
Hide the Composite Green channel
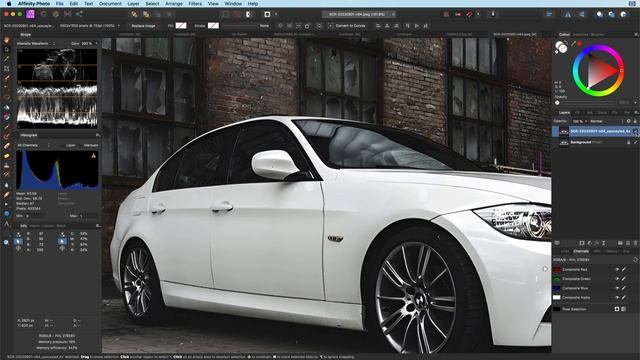(617, 279)
